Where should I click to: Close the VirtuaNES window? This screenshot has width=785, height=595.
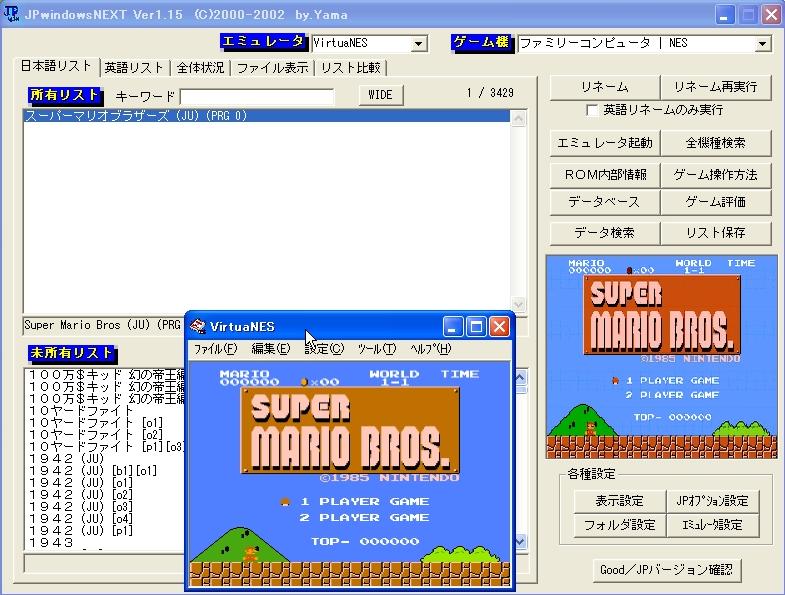(499, 327)
